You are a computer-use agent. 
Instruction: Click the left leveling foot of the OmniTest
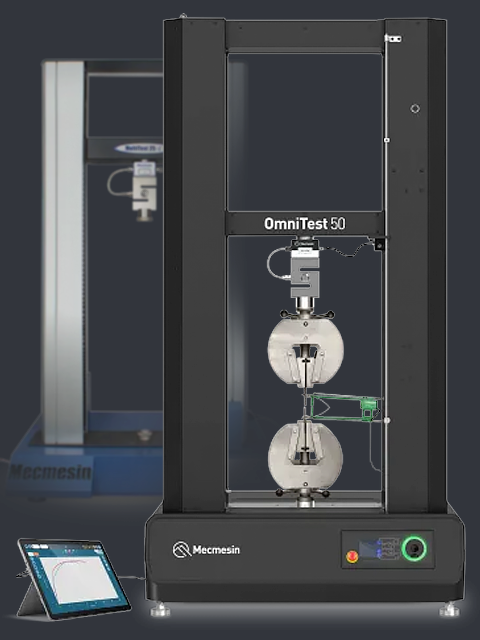160,609
